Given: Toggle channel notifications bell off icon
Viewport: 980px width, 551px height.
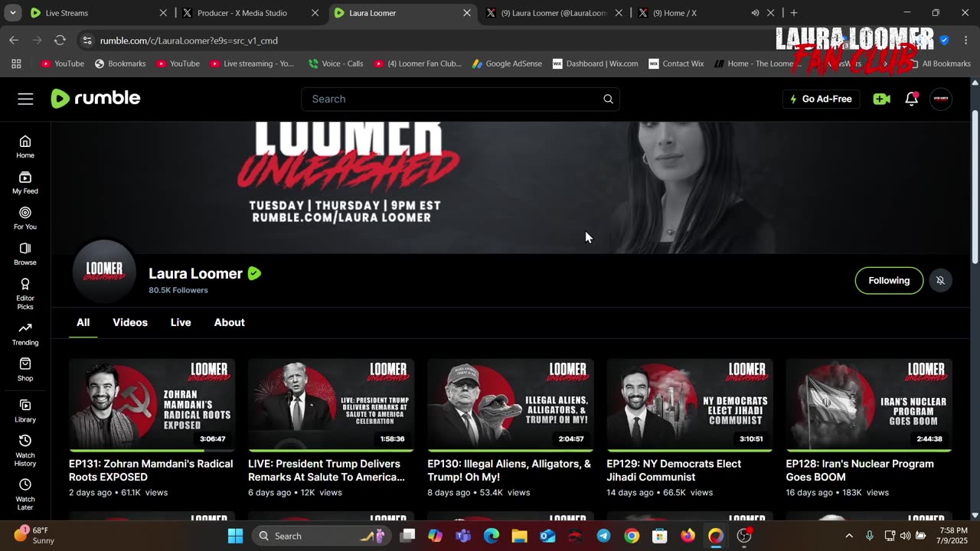Looking at the screenshot, I should [940, 281].
